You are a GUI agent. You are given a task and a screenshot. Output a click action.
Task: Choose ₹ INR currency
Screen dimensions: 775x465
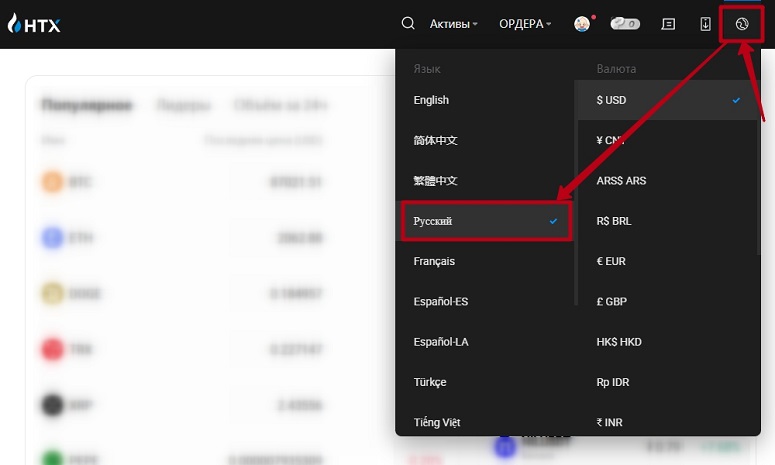[x=667, y=423]
